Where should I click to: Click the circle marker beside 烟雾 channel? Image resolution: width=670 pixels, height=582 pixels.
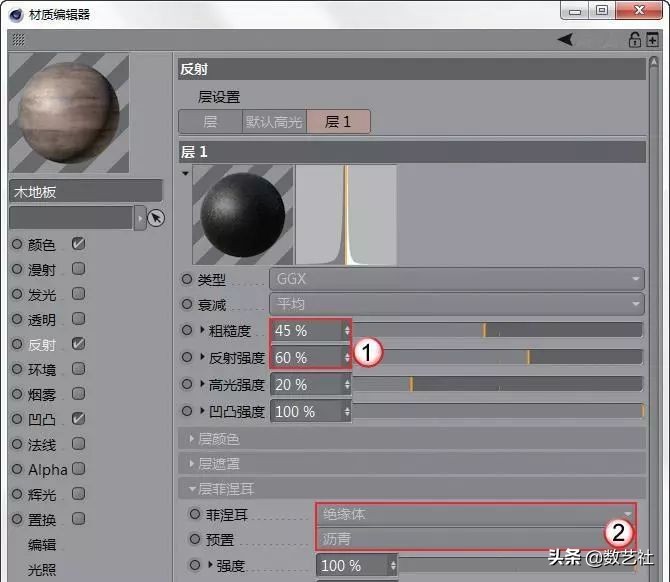point(17,394)
